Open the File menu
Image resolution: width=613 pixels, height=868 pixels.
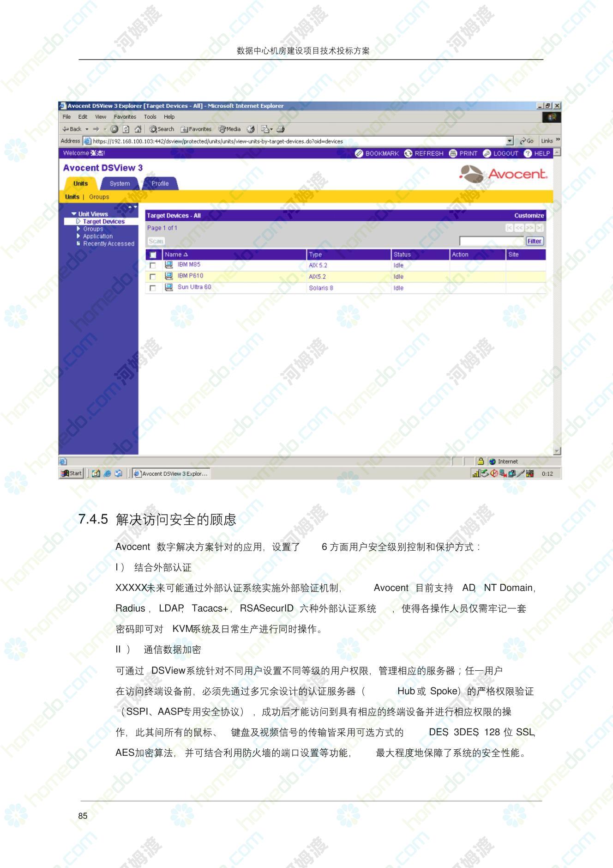point(67,117)
